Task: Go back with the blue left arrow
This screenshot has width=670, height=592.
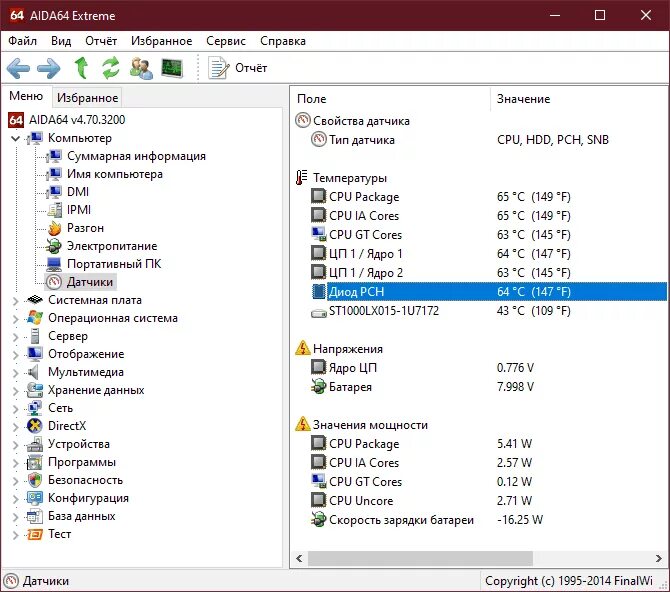Action: (18, 68)
